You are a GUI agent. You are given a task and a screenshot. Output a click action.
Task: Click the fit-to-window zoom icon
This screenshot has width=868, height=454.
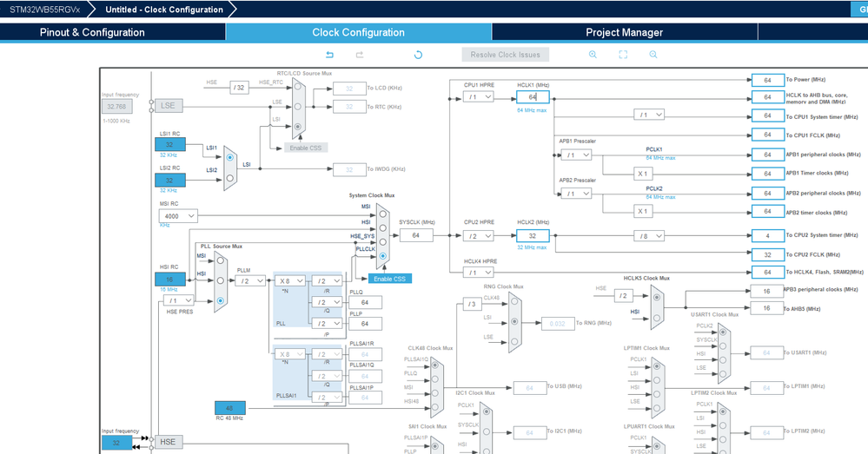click(x=623, y=55)
